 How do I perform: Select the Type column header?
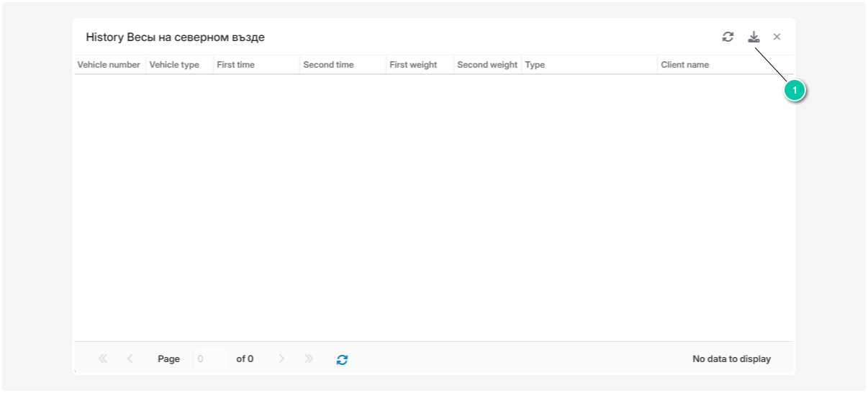(535, 65)
